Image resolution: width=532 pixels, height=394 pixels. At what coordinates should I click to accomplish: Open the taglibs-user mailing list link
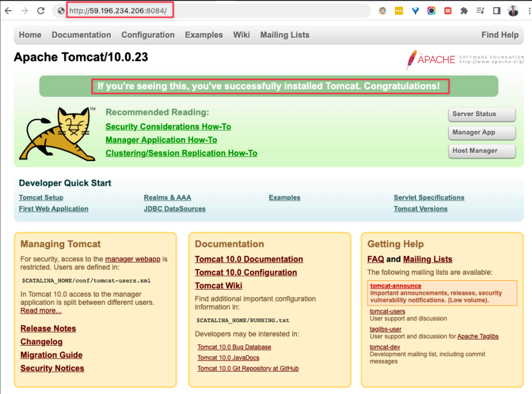click(x=385, y=330)
